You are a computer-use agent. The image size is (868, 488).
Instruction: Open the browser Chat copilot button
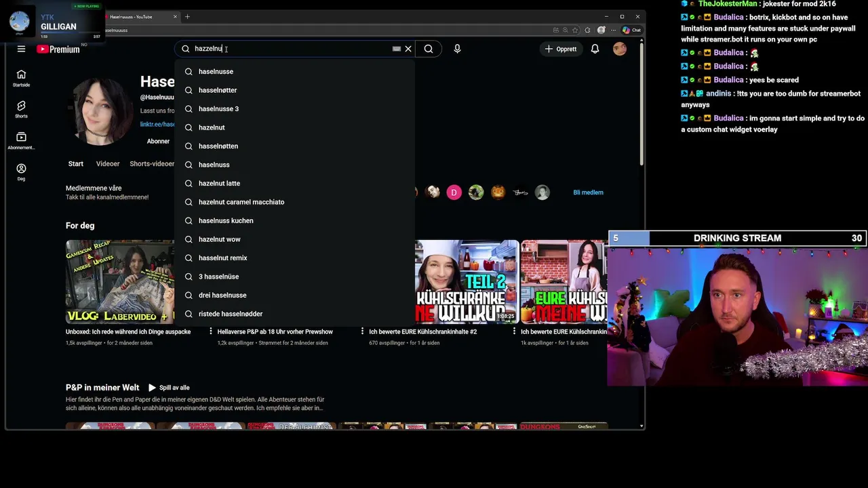631,30
